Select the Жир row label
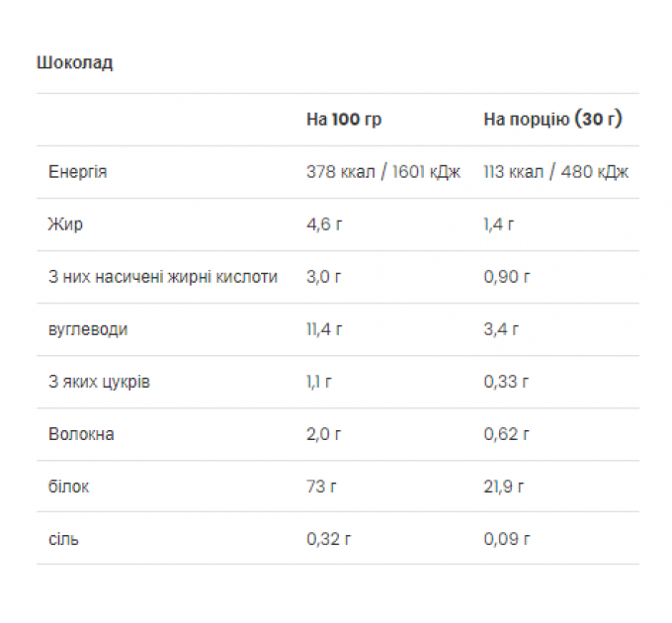The width and height of the screenshot is (672, 623). 65,224
